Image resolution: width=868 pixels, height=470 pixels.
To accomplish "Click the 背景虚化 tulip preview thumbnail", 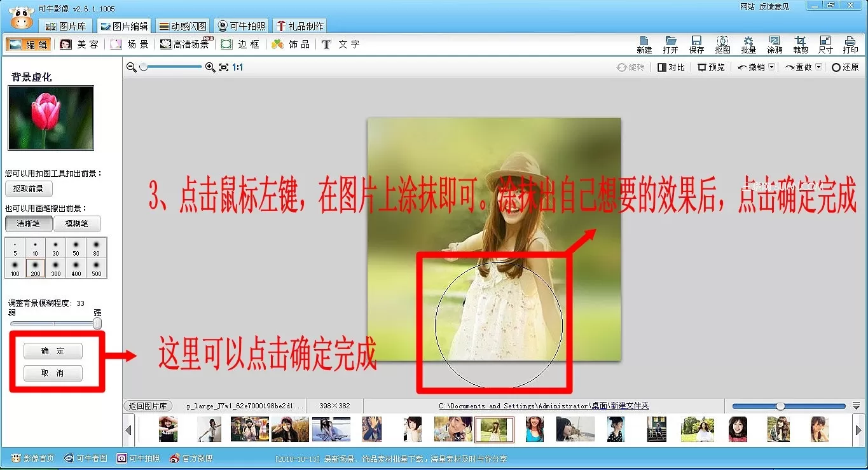I will (51, 118).
